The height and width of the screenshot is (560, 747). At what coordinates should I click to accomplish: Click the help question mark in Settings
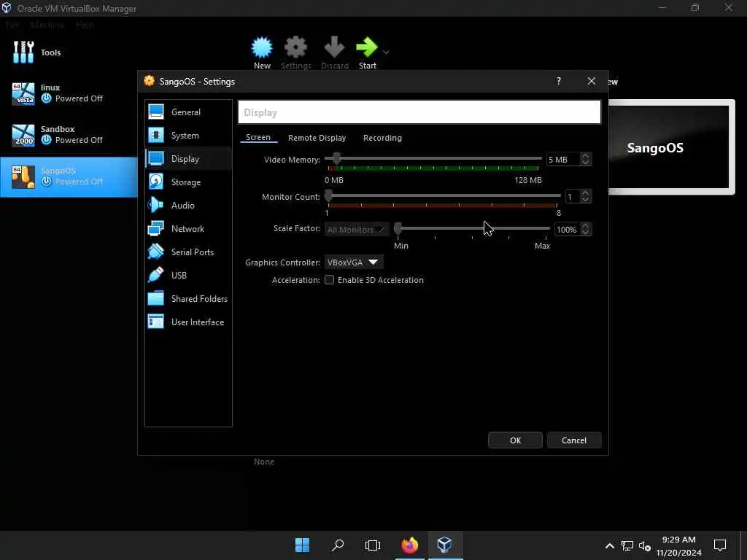point(558,81)
